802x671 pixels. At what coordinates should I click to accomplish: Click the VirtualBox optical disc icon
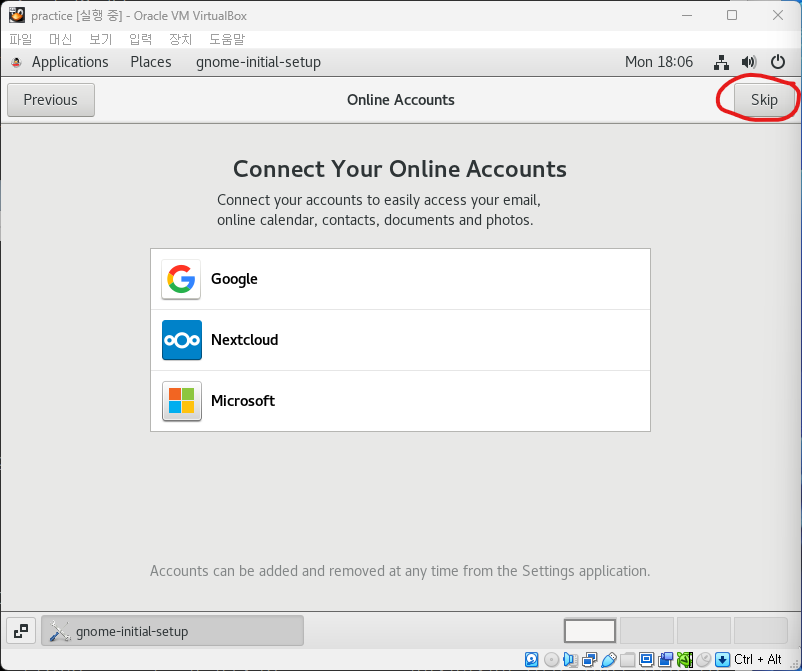(x=551, y=660)
